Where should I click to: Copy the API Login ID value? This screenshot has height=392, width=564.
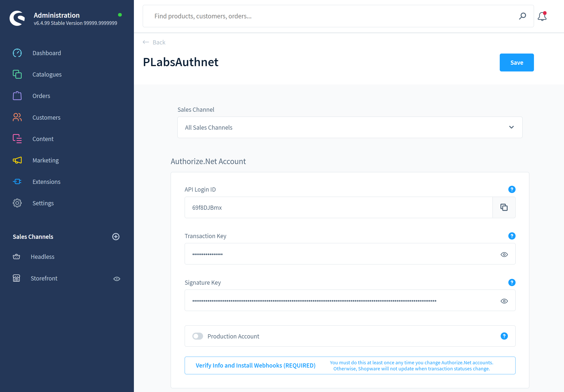click(504, 208)
